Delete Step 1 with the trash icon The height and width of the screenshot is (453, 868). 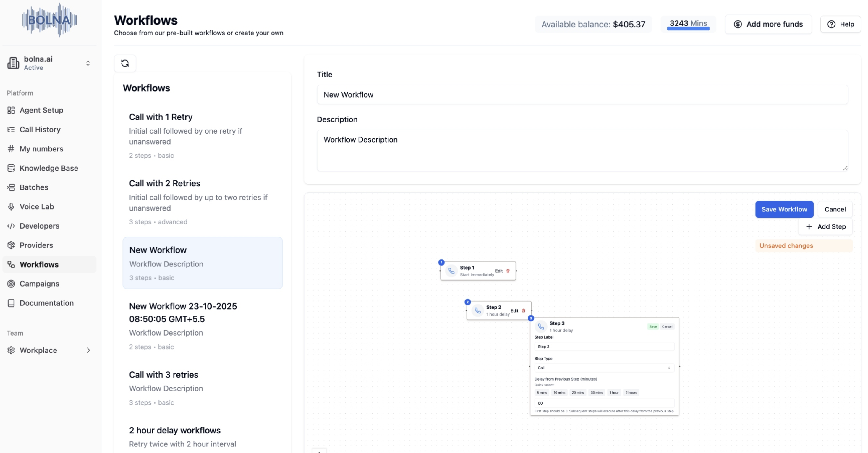tap(508, 271)
